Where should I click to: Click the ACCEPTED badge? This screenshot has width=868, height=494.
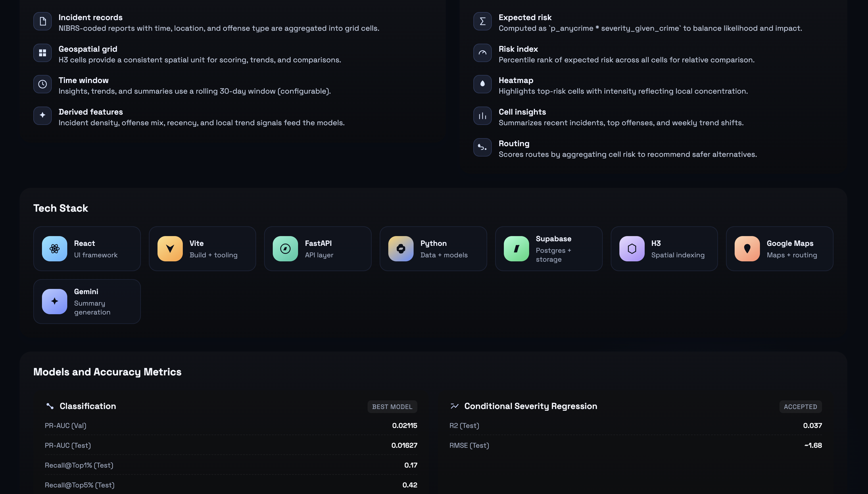point(800,406)
